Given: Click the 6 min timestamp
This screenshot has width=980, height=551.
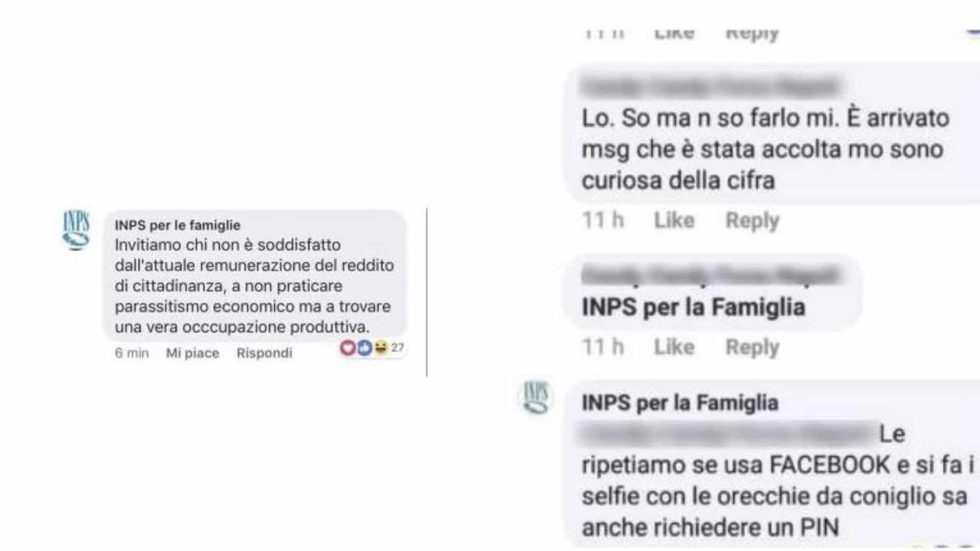Looking at the screenshot, I should (132, 353).
